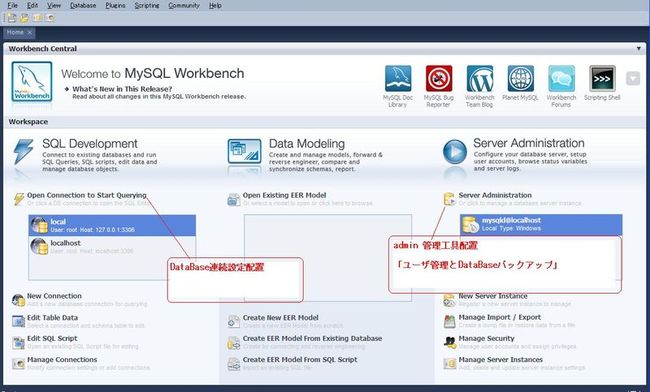Open the Help menu
This screenshot has width=650, height=392.
tap(215, 5)
